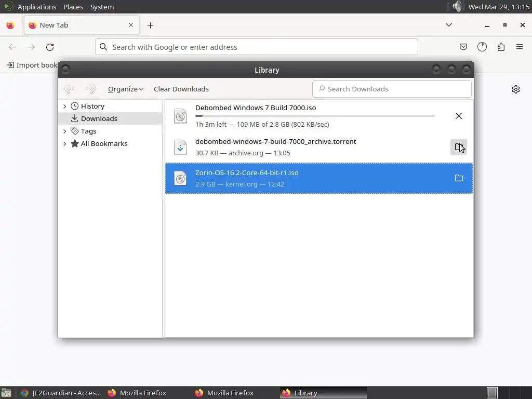Select Tags in Library sidebar
The width and height of the screenshot is (532, 399).
pos(110,131)
